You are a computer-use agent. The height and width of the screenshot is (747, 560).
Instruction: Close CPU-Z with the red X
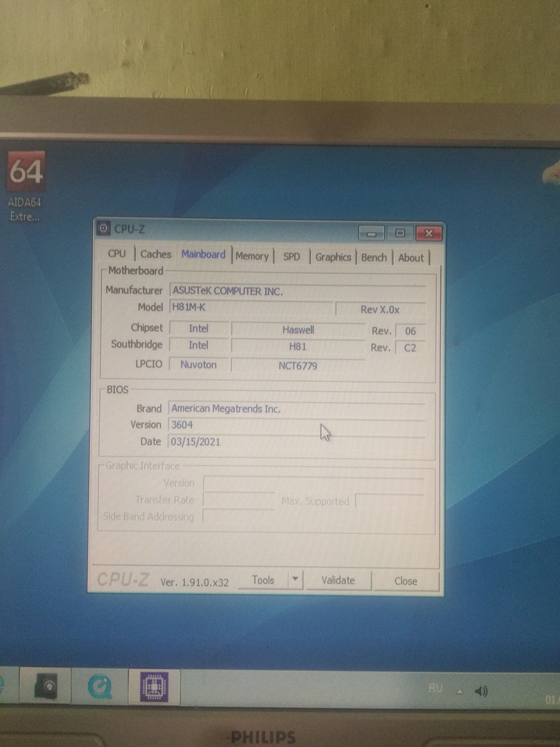[429, 233]
